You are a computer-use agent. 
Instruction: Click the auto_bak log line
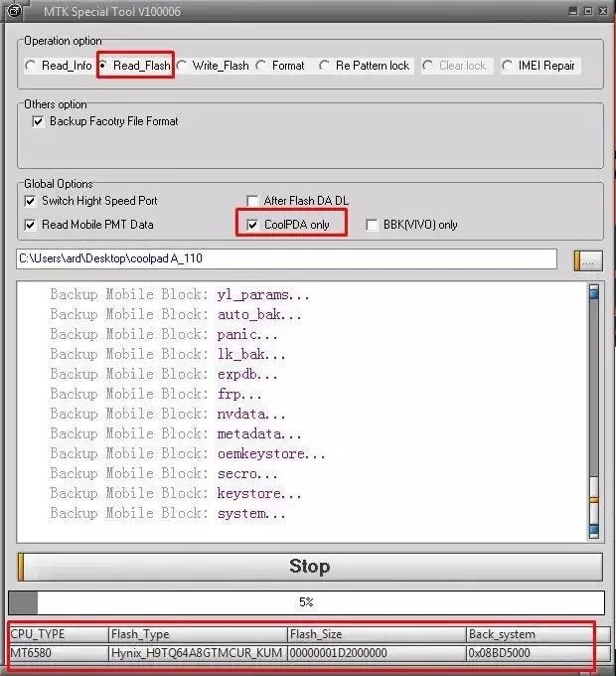click(x=176, y=315)
